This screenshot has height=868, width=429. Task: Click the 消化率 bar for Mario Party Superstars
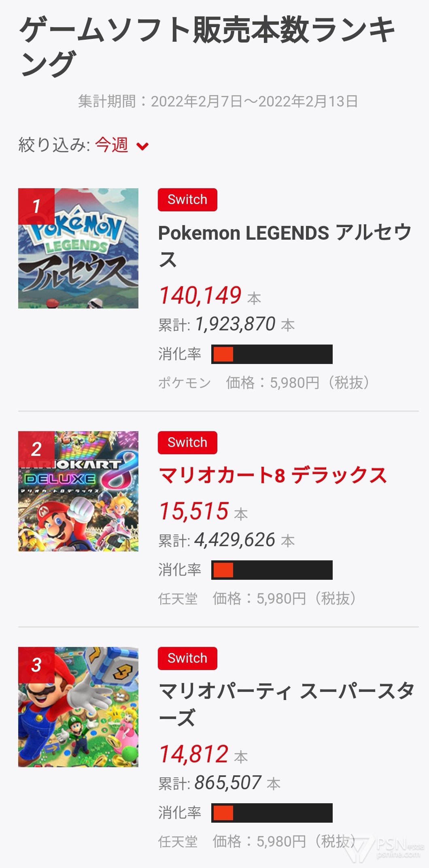pos(272,813)
